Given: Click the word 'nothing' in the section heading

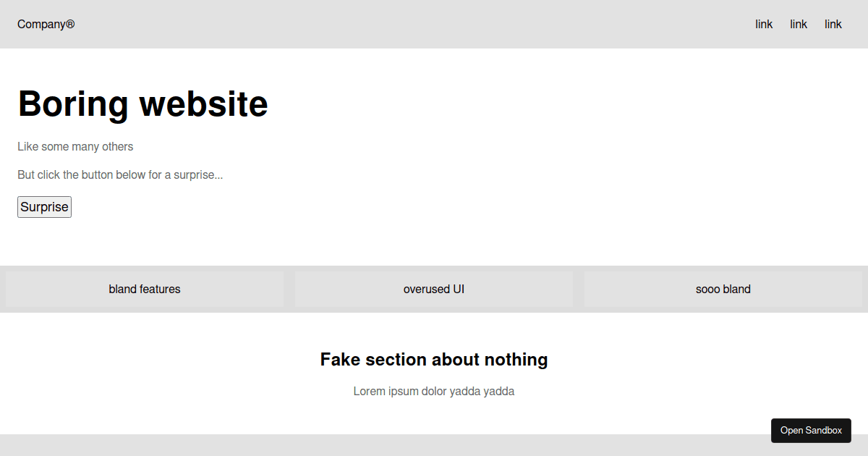Looking at the screenshot, I should pyautogui.click(x=516, y=360).
